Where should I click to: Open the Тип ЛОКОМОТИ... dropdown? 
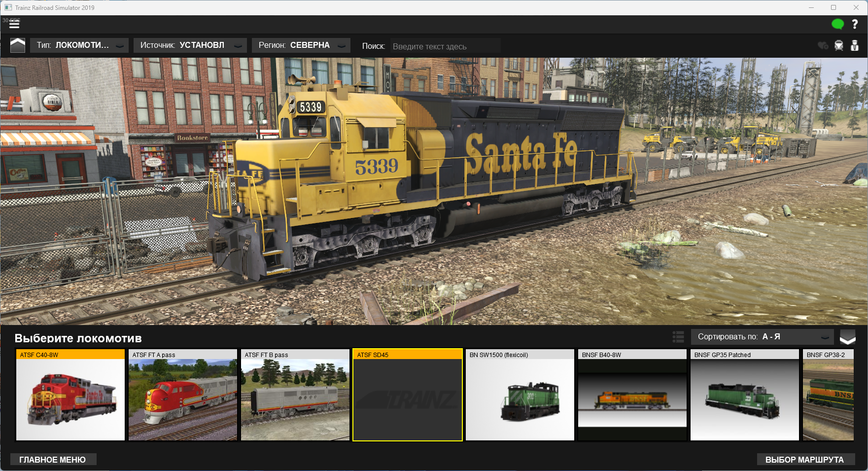pos(79,45)
